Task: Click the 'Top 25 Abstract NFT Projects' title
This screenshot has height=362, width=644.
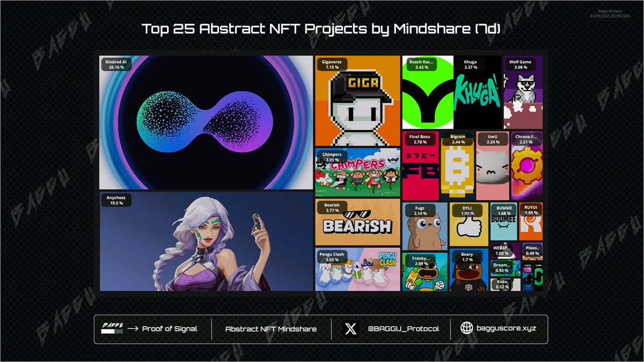Action: (x=321, y=29)
